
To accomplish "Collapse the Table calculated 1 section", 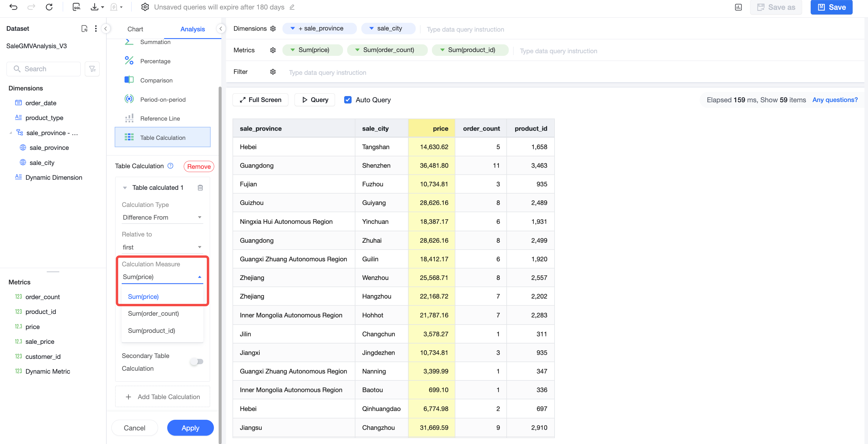I will click(125, 188).
